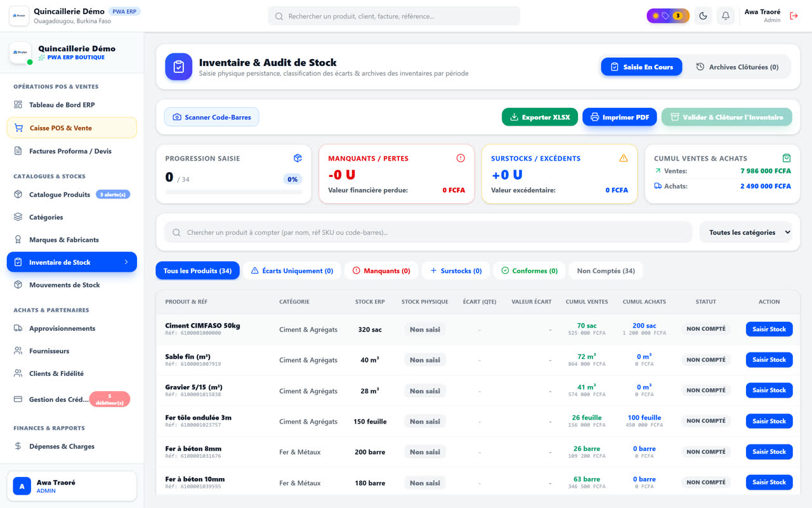812x508 pixels.
Task: Click Valider & Clôturer l'Inventaire
Action: 726,117
